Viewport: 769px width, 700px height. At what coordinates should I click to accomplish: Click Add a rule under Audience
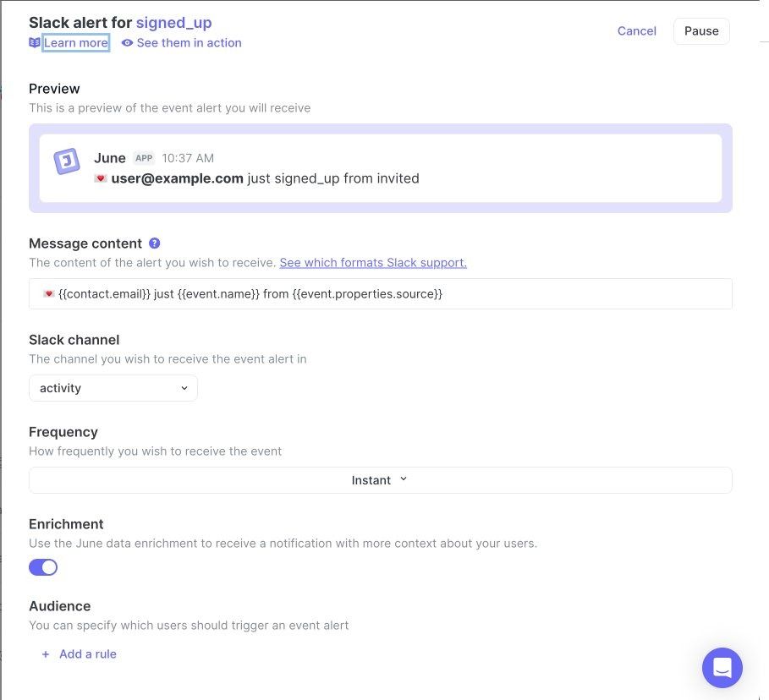point(88,654)
